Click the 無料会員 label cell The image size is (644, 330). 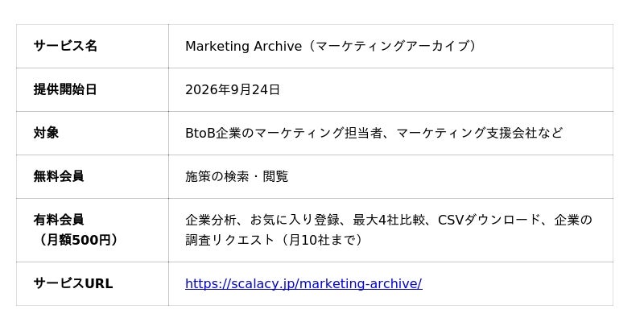click(x=93, y=176)
